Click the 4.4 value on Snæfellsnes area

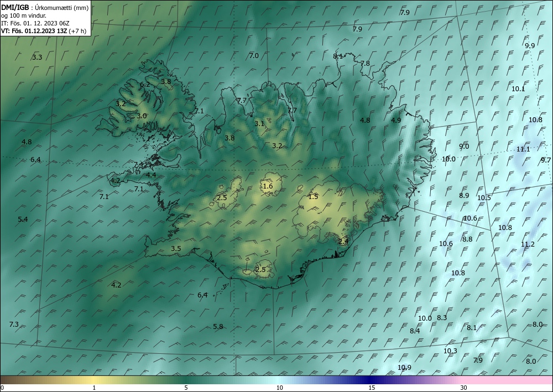click(x=152, y=175)
